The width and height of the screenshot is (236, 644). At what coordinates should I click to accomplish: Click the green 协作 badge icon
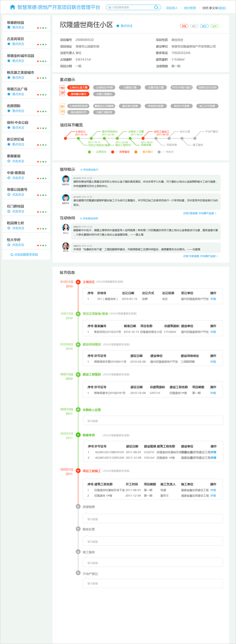pos(215,26)
